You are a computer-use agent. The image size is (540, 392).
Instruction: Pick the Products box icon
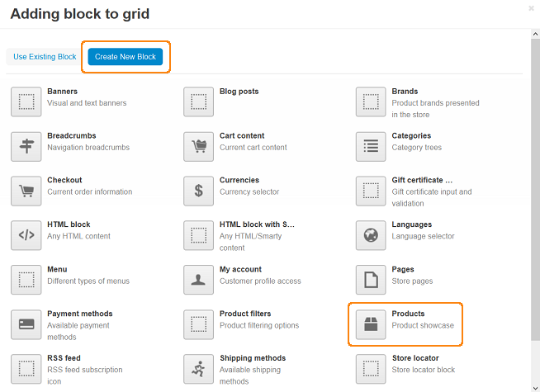[371, 324]
